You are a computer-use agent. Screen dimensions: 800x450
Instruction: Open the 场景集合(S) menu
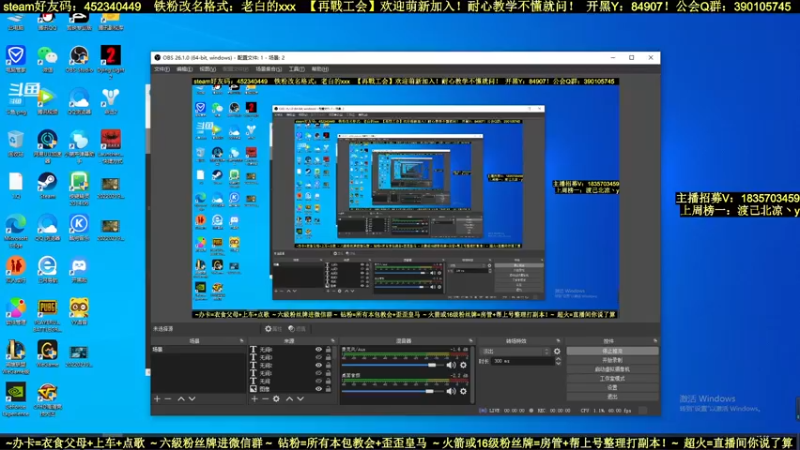click(268, 69)
